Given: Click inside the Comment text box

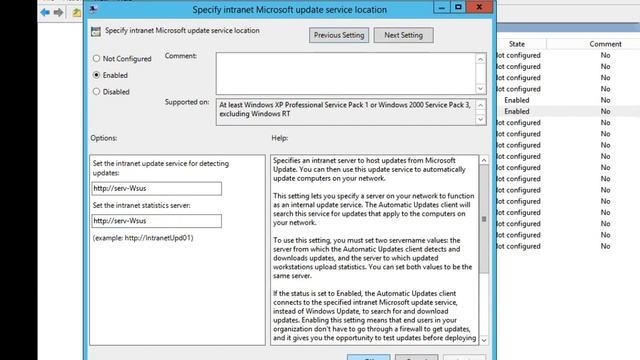Looking at the screenshot, I should pos(346,73).
